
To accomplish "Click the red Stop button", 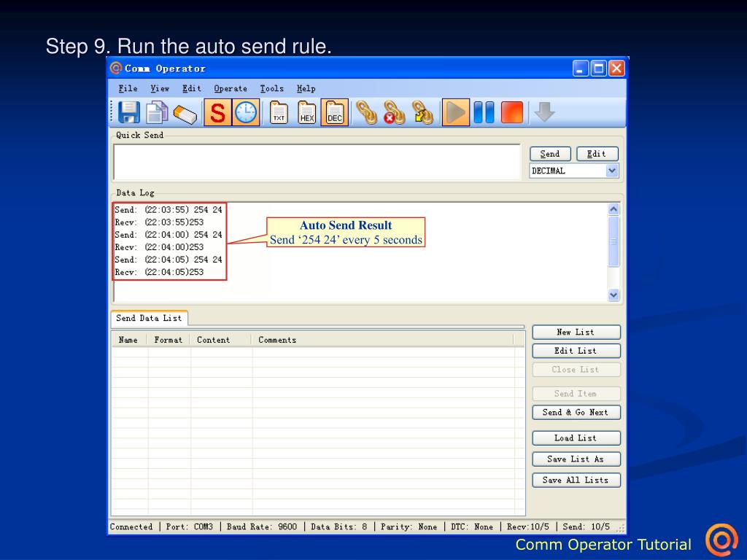I will coord(512,113).
